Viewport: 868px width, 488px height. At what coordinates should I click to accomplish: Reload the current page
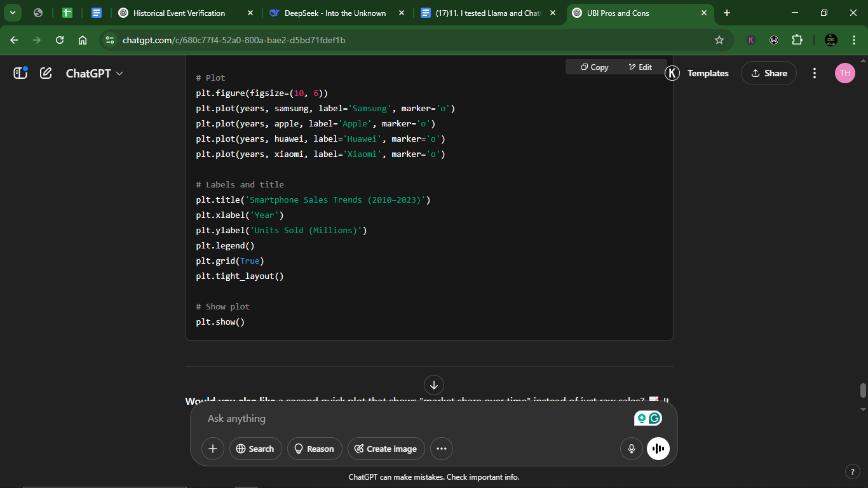(60, 40)
